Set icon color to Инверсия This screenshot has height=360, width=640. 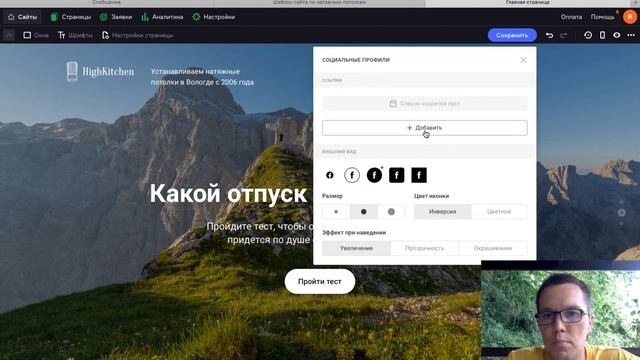[x=442, y=211]
